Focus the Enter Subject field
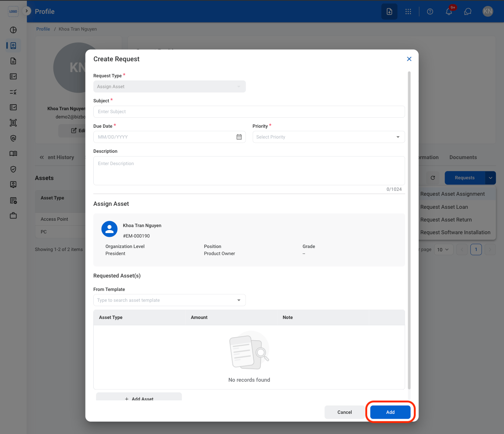This screenshot has width=504, height=434. pos(249,112)
